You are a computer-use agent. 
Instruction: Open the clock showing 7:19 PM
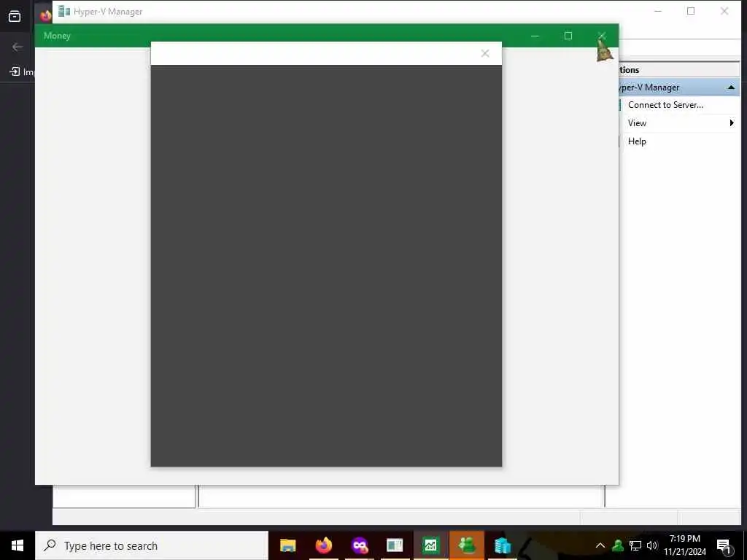pyautogui.click(x=685, y=545)
